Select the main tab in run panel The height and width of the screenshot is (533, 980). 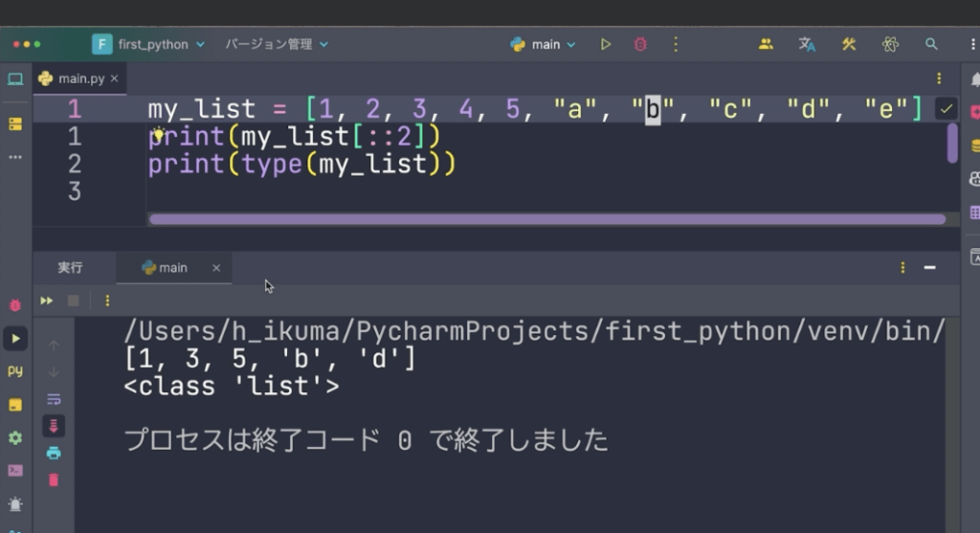(166, 268)
